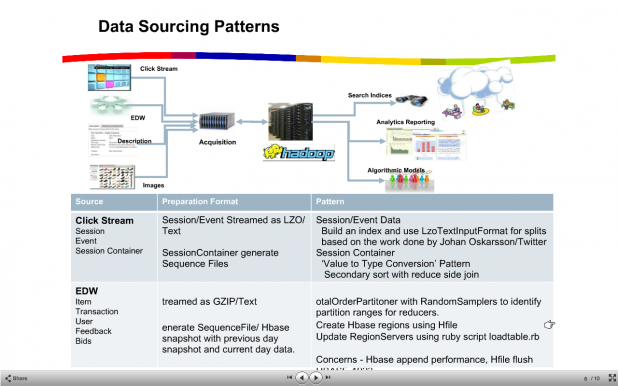Jump to the first slide

coord(289,377)
